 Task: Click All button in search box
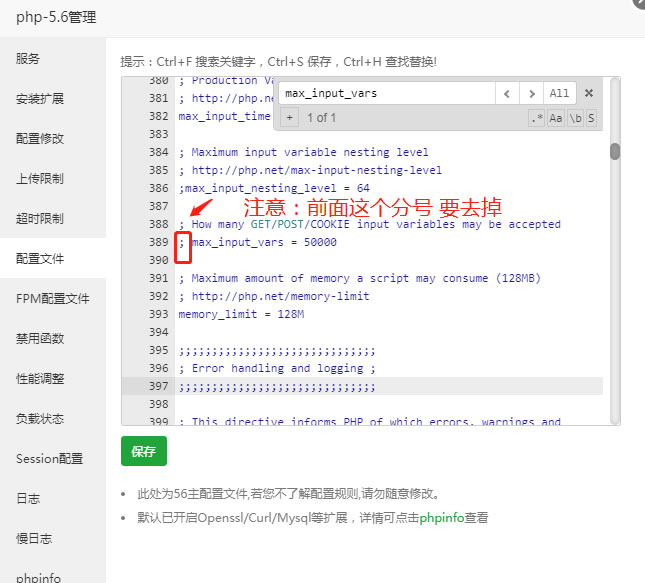coord(559,93)
